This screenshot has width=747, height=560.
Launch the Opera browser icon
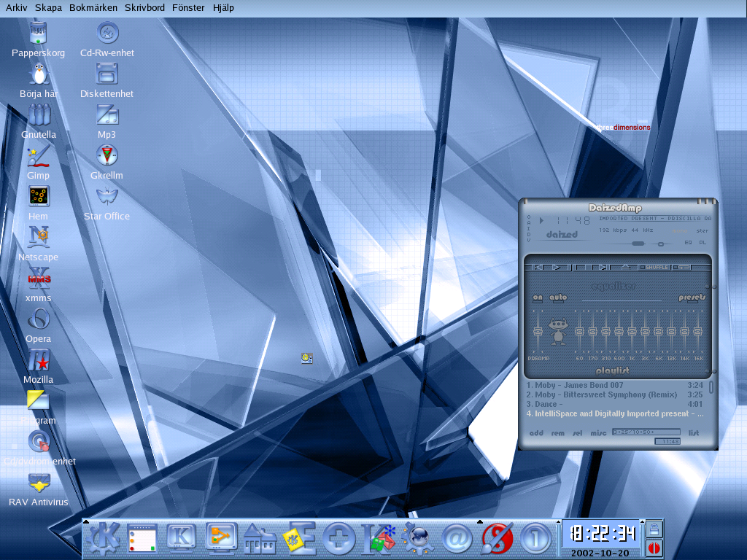click(38, 319)
